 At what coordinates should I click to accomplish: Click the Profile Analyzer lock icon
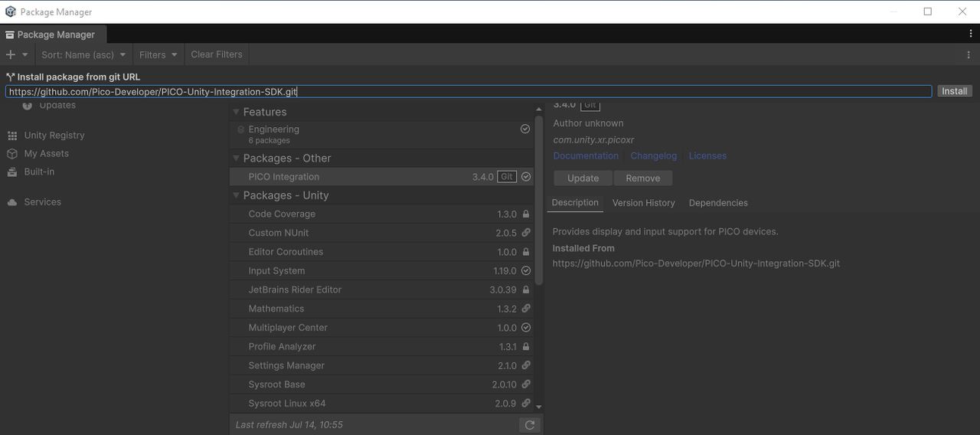coord(526,347)
